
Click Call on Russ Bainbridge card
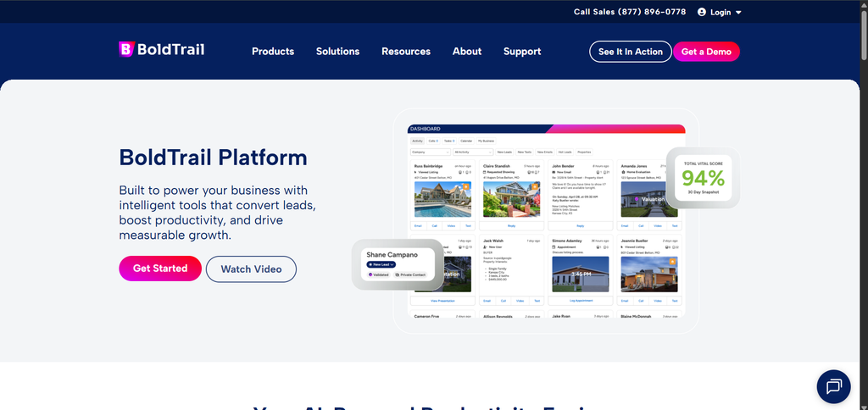point(435,225)
